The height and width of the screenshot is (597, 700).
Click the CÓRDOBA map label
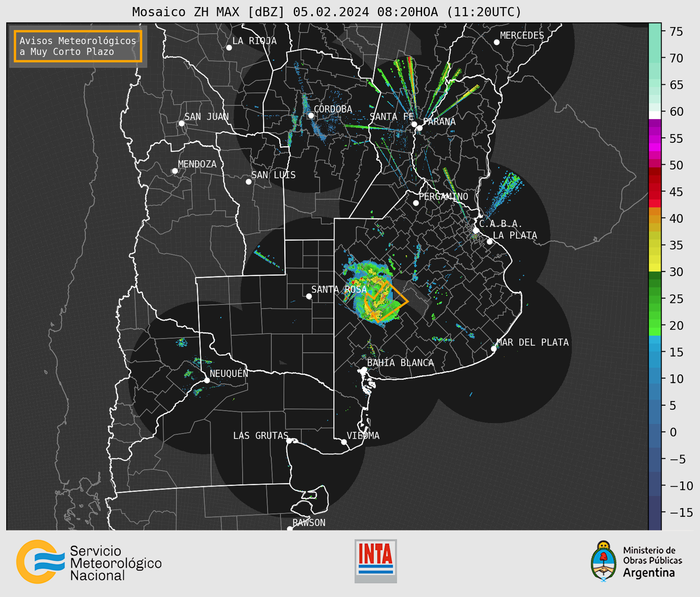coord(333,109)
